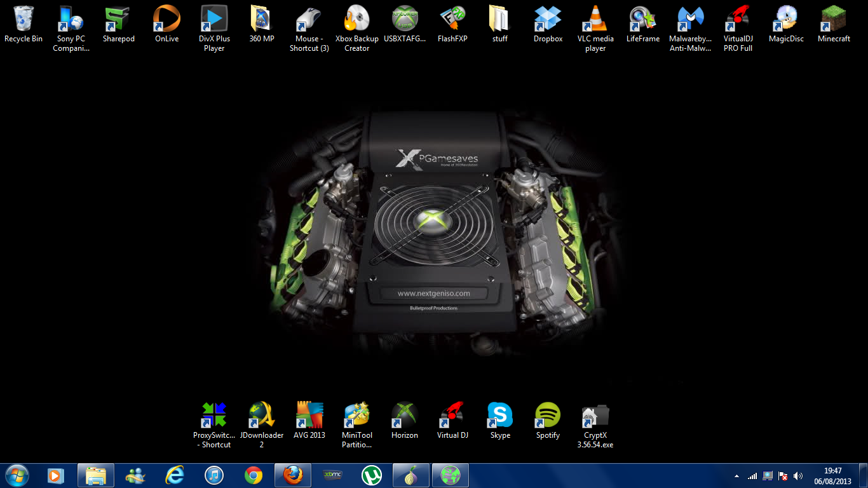Open the stuff folder on desktop
This screenshot has width=868, height=488.
pos(500,19)
